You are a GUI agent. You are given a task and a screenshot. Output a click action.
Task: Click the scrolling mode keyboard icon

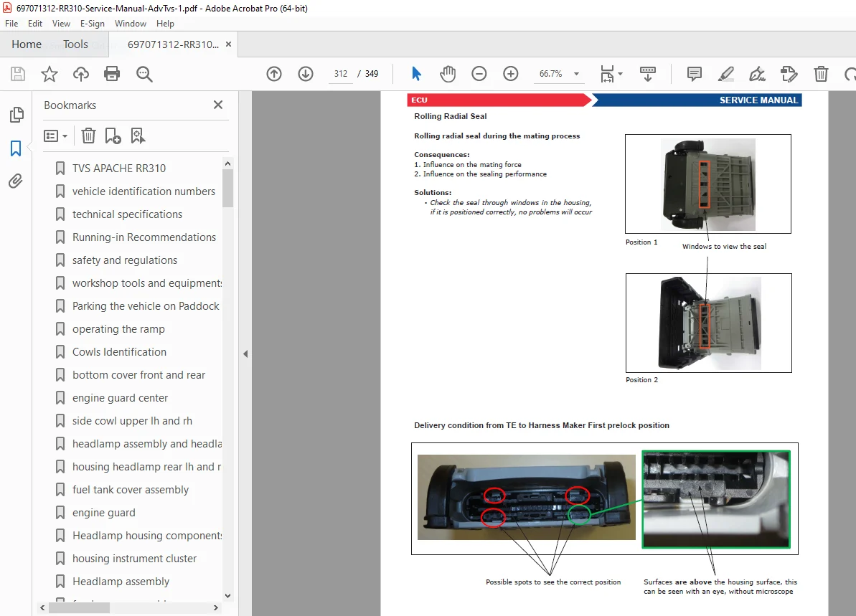click(648, 74)
